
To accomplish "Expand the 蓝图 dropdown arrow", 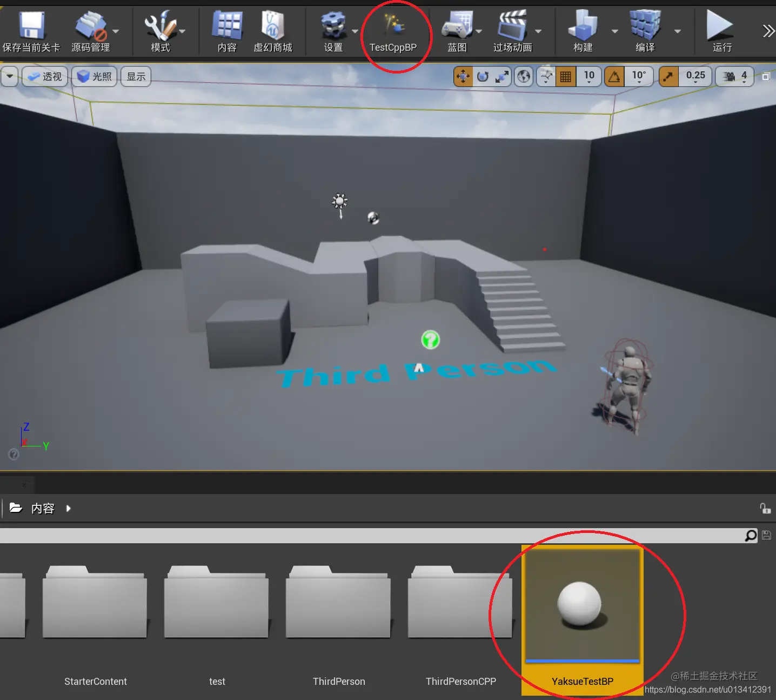I will click(x=478, y=31).
